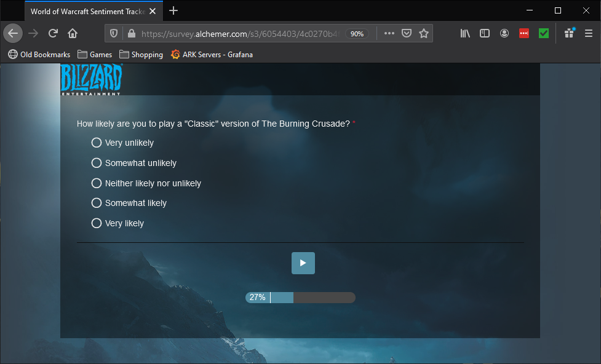Click the browser Back arrow button
The width and height of the screenshot is (601, 364).
[x=13, y=33]
